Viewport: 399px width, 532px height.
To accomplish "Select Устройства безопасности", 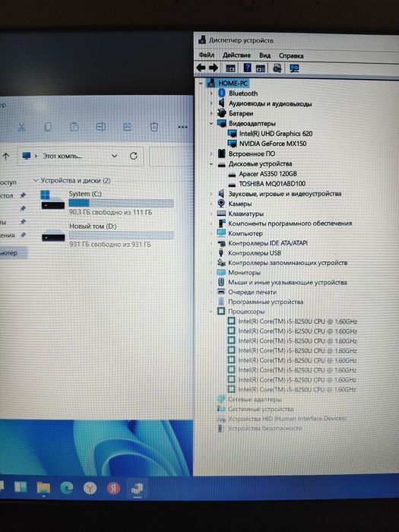I will (x=264, y=428).
